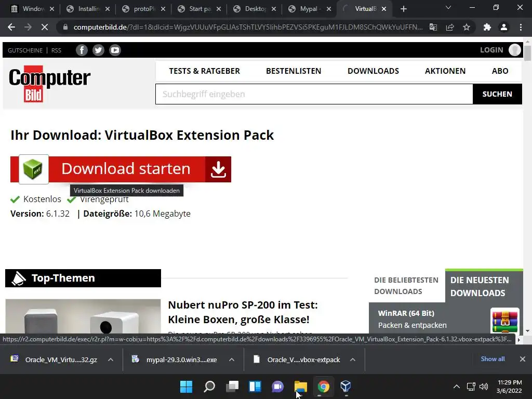The height and width of the screenshot is (399, 532).
Task: Open the GUTSCHEINE link
Action: coord(25,50)
